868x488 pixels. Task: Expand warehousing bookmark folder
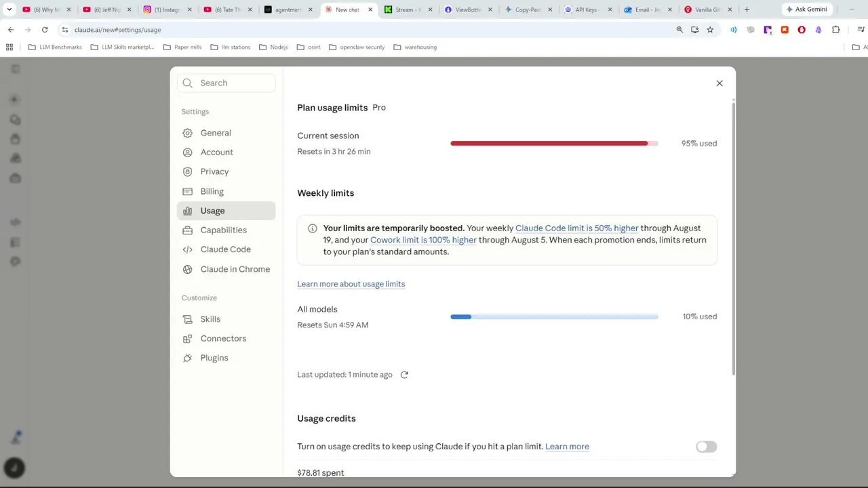coord(415,47)
